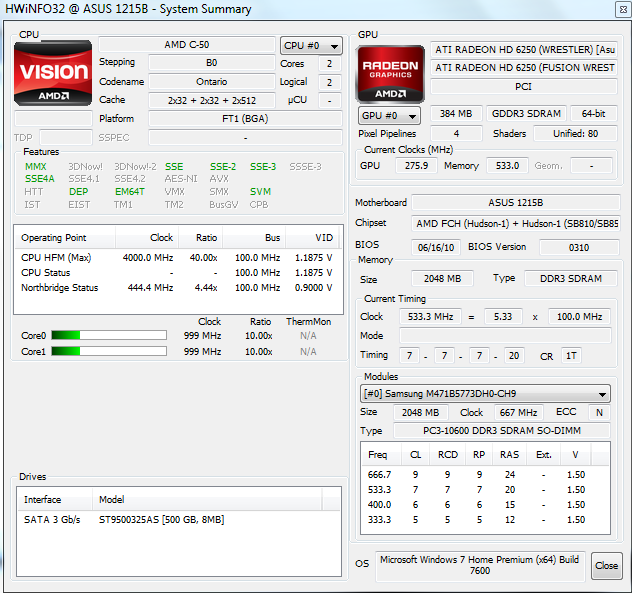Click the AMD Vision CPU logo
The height and width of the screenshot is (593, 632).
(53, 73)
